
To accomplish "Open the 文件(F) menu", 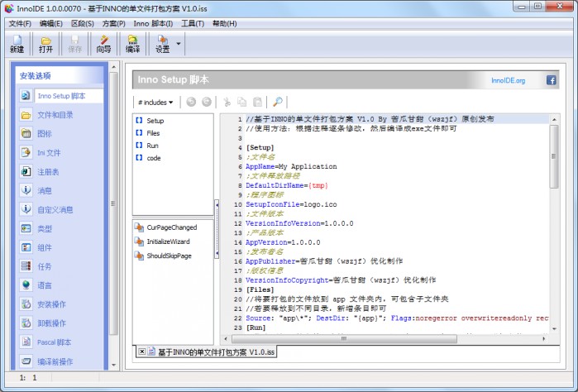I will (20, 24).
